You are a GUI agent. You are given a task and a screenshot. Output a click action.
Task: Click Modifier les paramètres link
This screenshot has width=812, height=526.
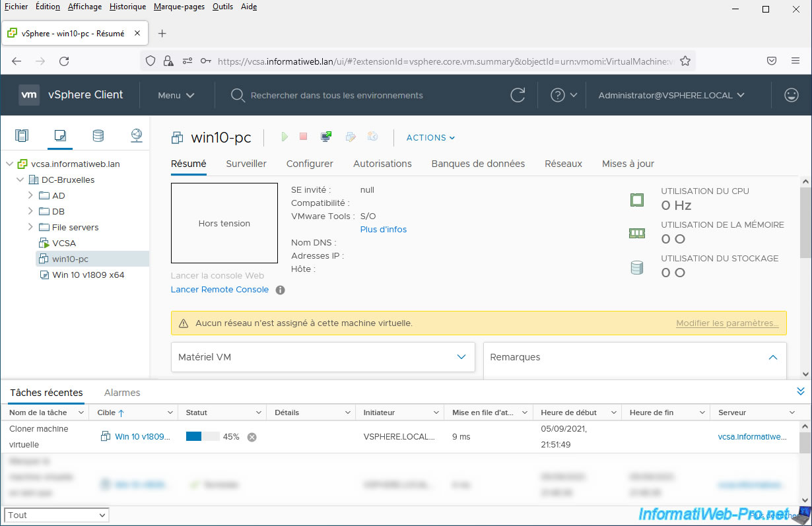pos(727,323)
